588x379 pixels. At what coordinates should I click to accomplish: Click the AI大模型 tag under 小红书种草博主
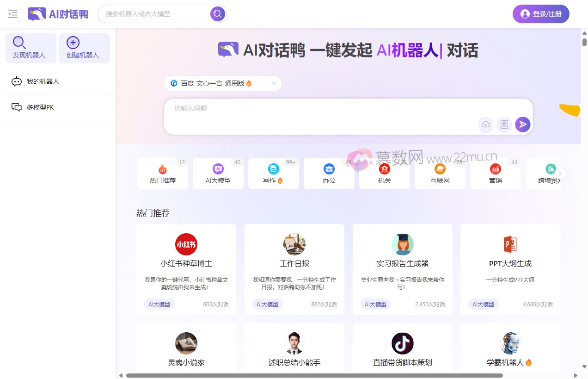[x=159, y=304]
